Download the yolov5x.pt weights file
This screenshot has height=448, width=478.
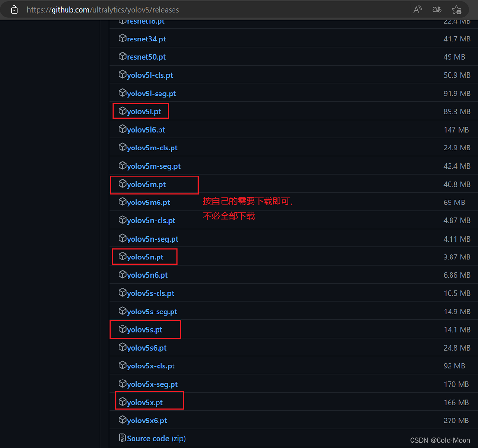[145, 403]
